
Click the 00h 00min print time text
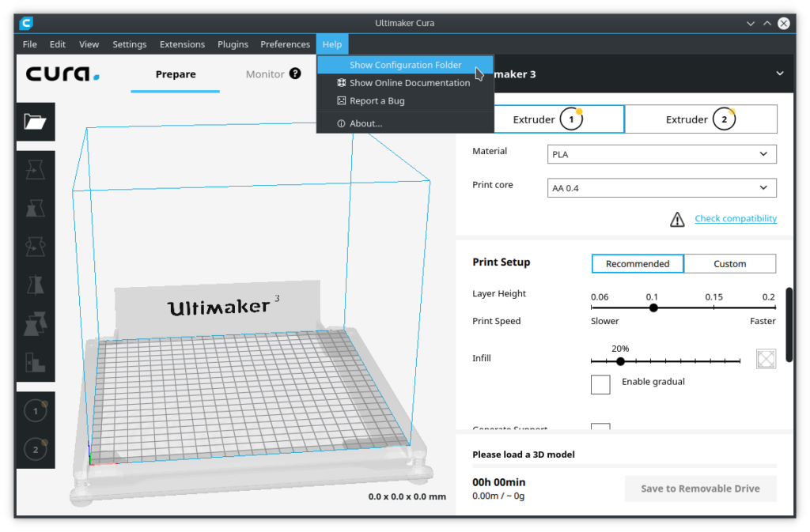pos(499,482)
